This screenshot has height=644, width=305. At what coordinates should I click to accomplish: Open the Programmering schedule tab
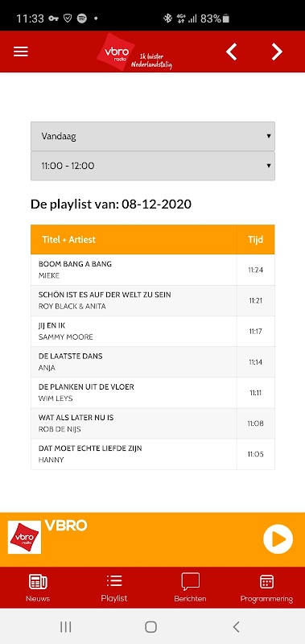(x=266, y=588)
